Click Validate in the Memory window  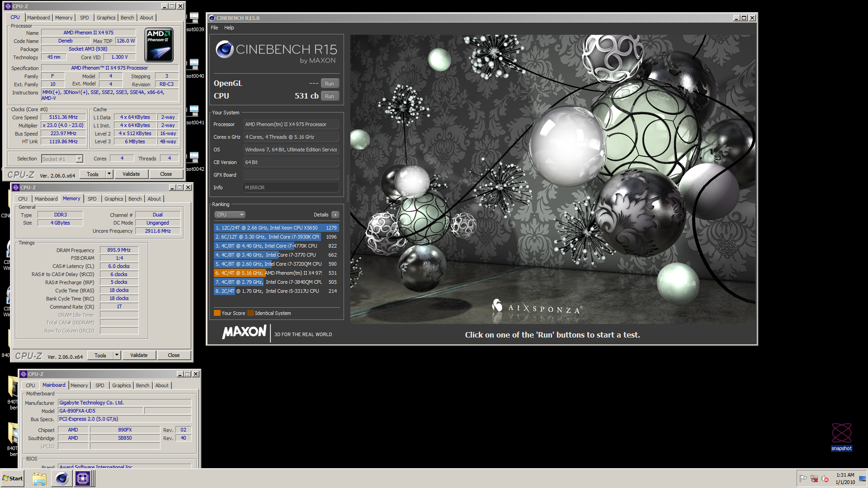tap(139, 355)
